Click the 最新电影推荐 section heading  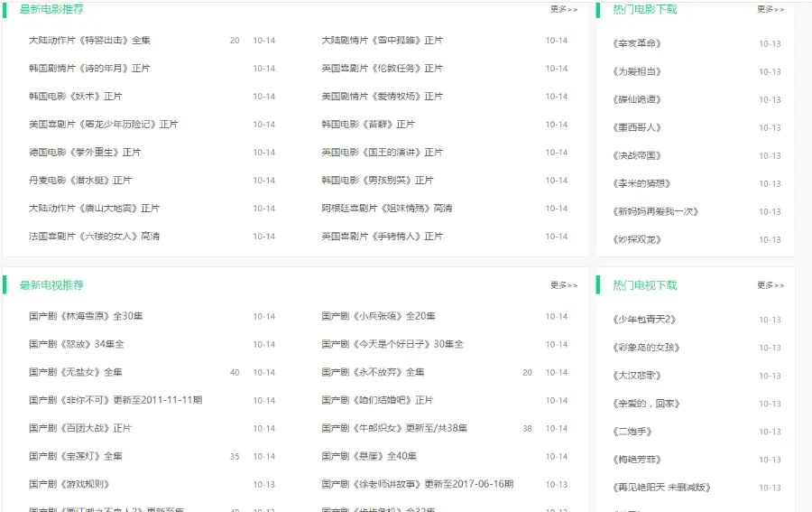click(51, 9)
